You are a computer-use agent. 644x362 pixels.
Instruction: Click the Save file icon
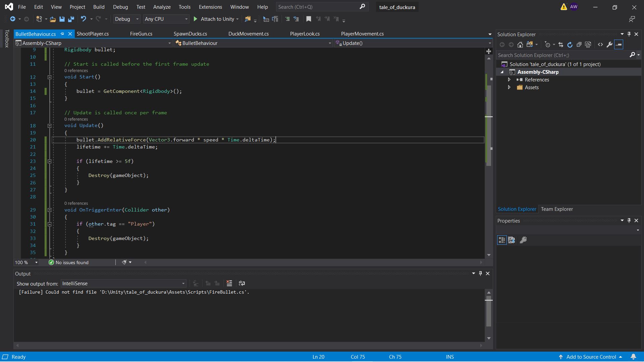click(62, 19)
